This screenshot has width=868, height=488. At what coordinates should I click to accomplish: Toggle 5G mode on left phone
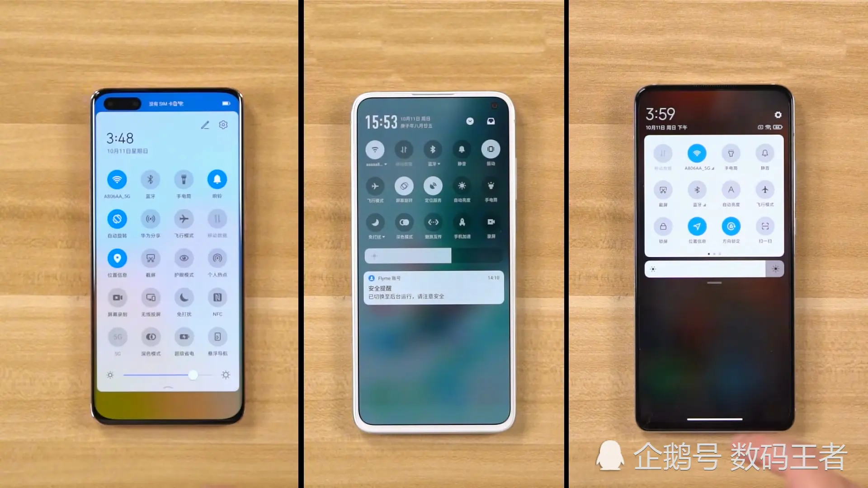click(118, 337)
